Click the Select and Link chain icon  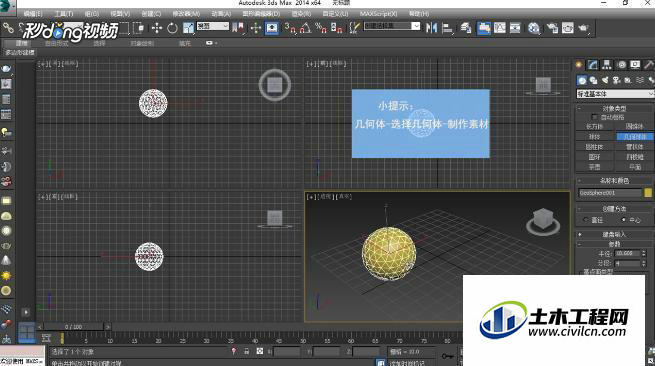8,28
